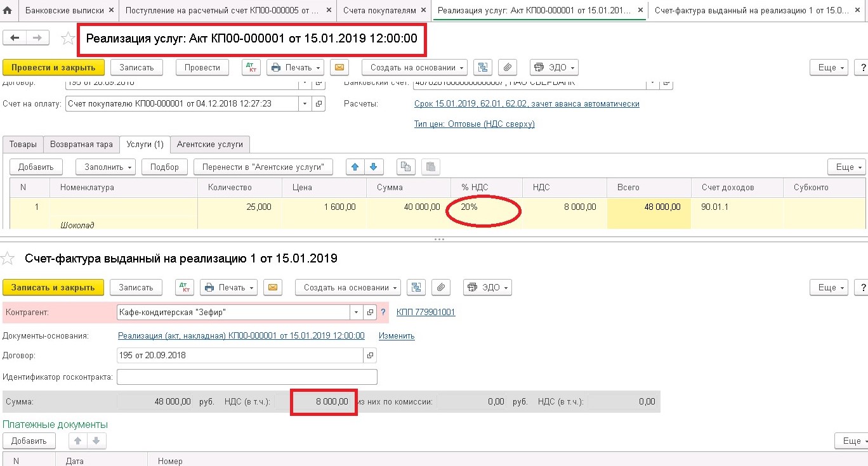
Task: Click the question mark next to Контрагент
Action: pyautogui.click(x=383, y=313)
